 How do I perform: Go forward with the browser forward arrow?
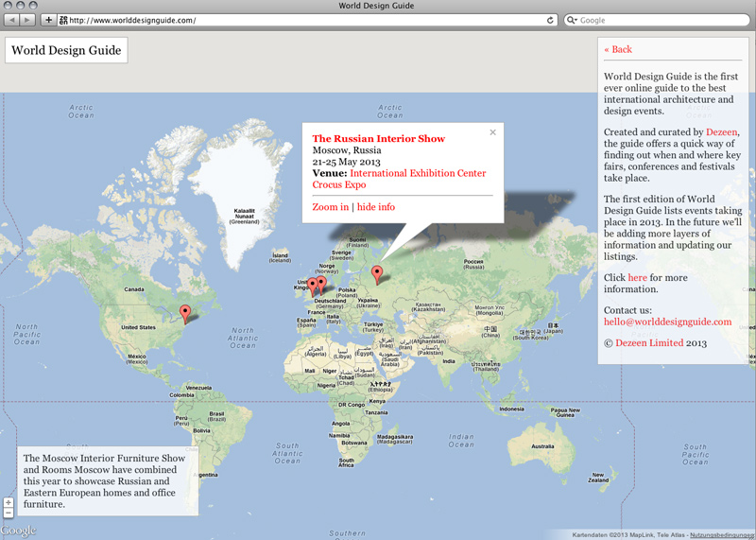coord(27,20)
